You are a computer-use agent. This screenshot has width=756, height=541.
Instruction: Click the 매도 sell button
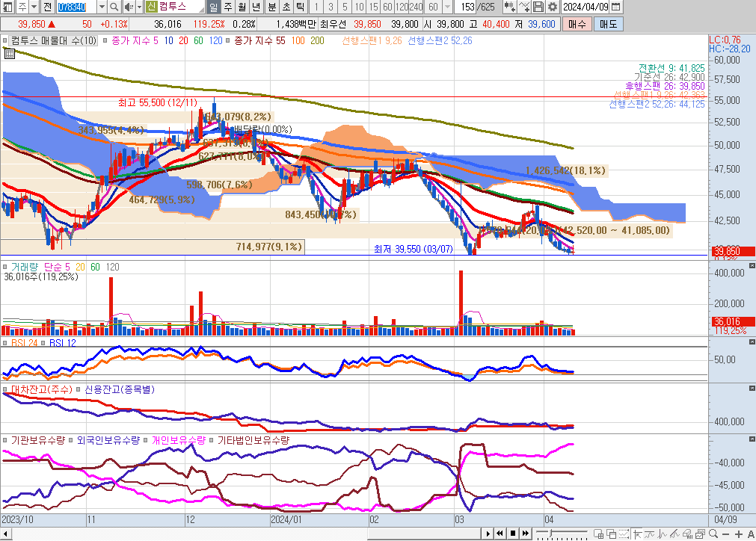tap(608, 24)
